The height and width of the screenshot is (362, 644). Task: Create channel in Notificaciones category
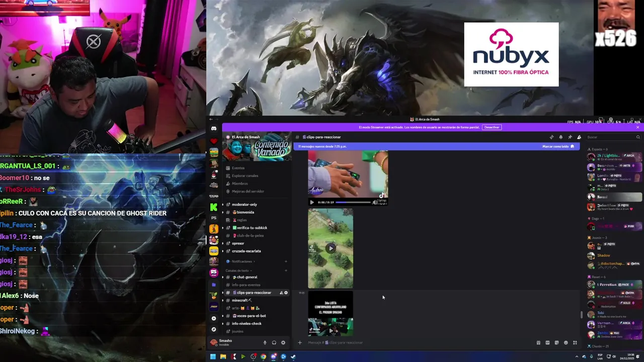286,261
